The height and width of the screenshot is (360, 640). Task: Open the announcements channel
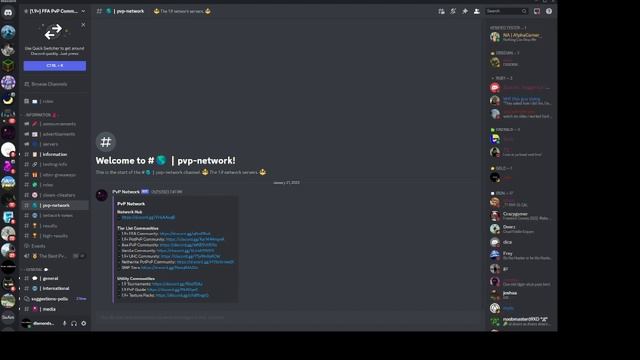(55, 124)
